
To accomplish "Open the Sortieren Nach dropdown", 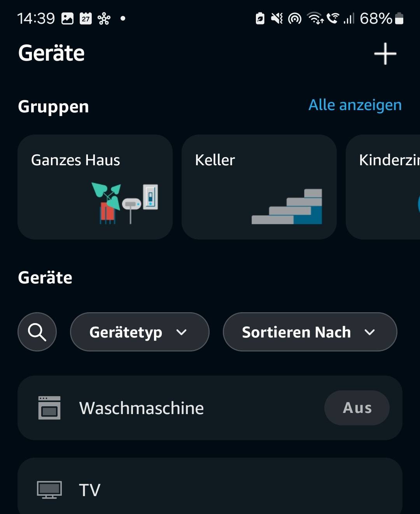I will coord(310,332).
